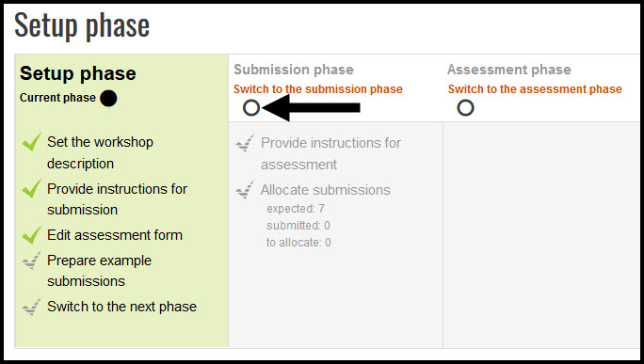Open Set the workshop description task

(100, 152)
